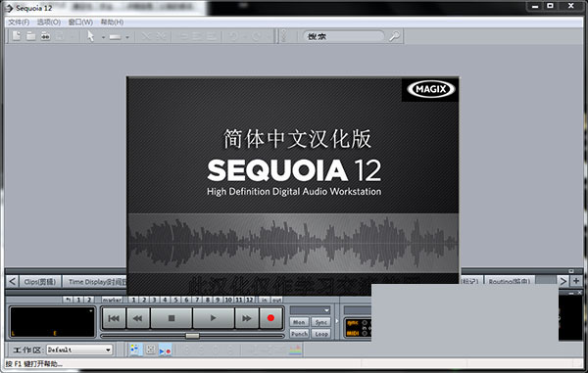Image resolution: width=588 pixels, height=373 pixels.
Task: Click the colorful spectrum icon in bottom toolbar
Action: click(295, 350)
